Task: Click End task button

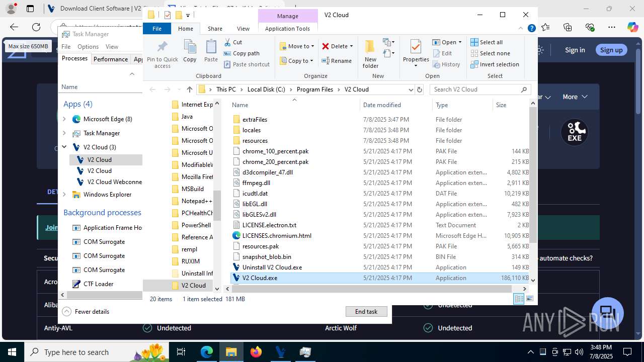Action: (366, 312)
